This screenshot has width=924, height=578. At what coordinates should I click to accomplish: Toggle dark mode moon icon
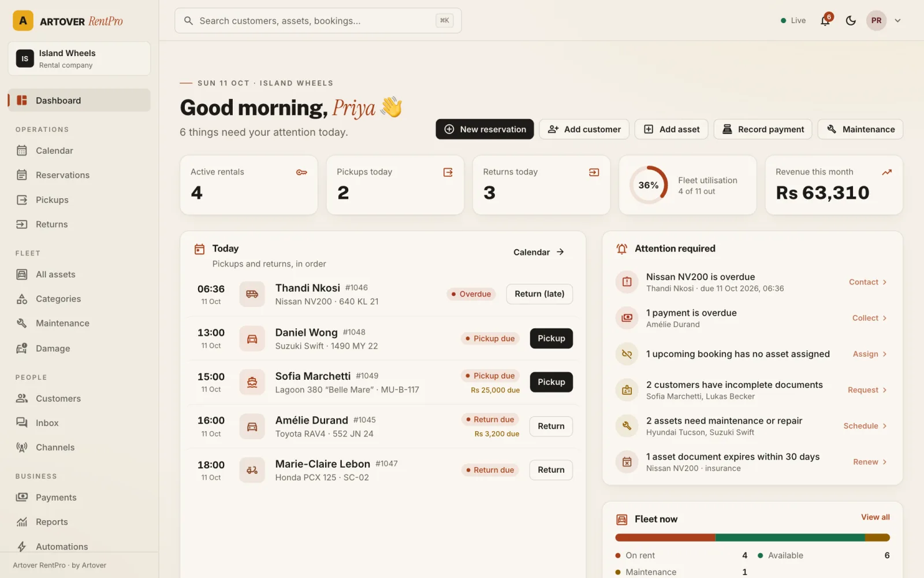[851, 21]
